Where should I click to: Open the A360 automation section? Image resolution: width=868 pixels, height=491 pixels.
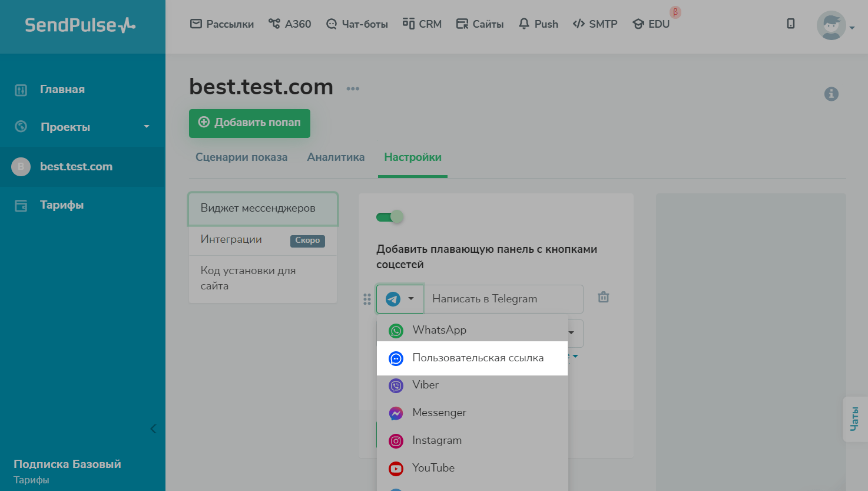[x=290, y=24]
